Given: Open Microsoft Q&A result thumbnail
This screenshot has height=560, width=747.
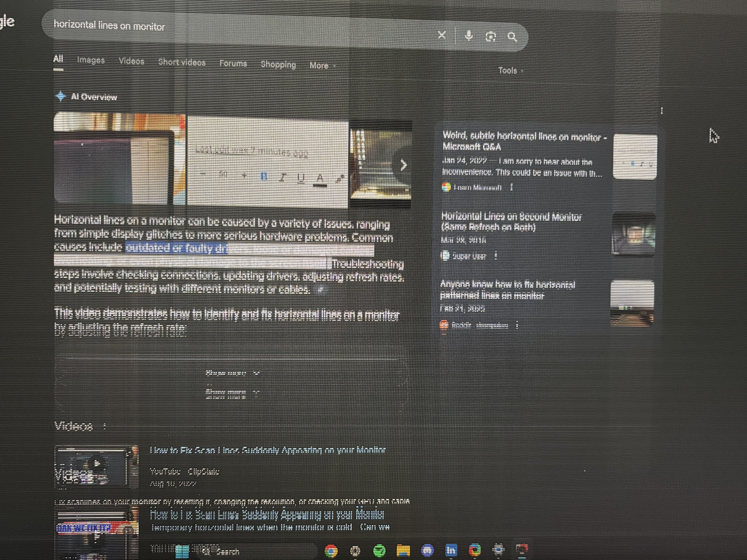Looking at the screenshot, I should coord(635,156).
